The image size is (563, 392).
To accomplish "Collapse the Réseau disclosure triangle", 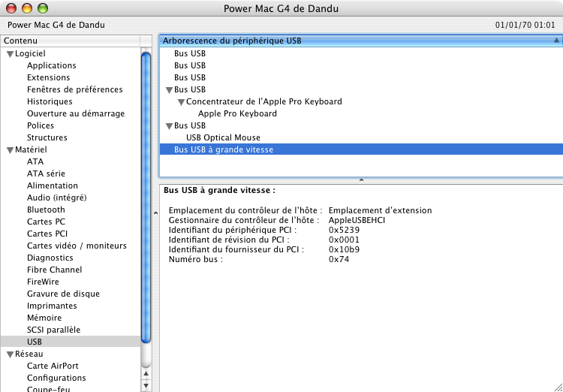I will coord(10,354).
